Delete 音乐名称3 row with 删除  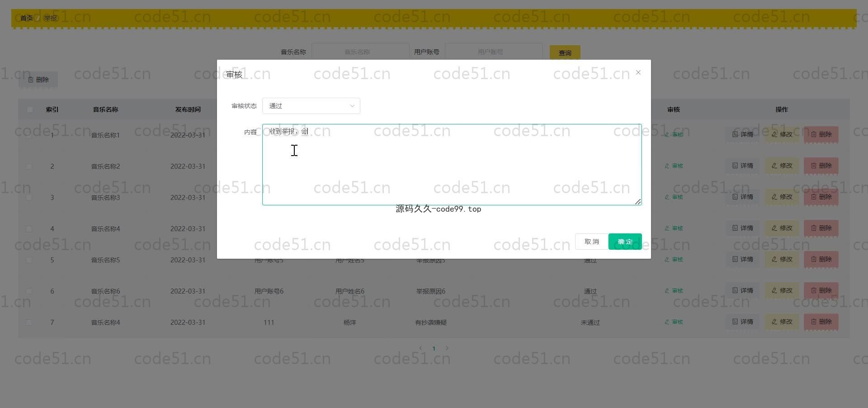(x=821, y=197)
